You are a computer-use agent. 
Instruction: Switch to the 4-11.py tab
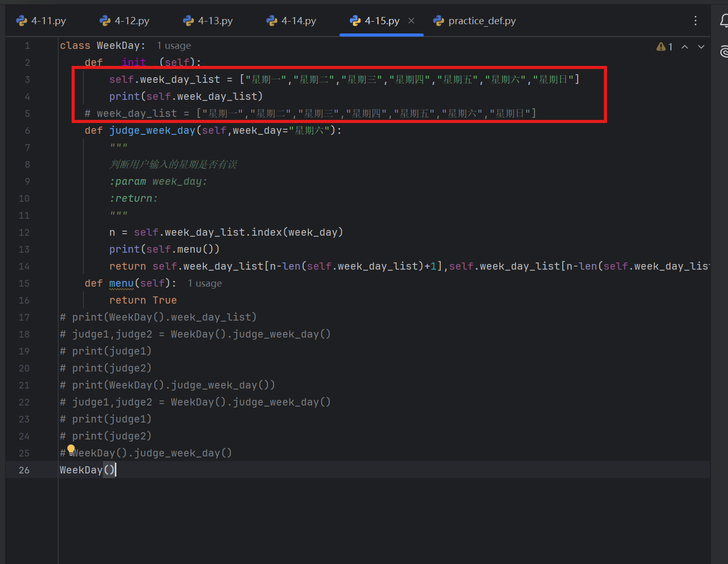click(41, 21)
